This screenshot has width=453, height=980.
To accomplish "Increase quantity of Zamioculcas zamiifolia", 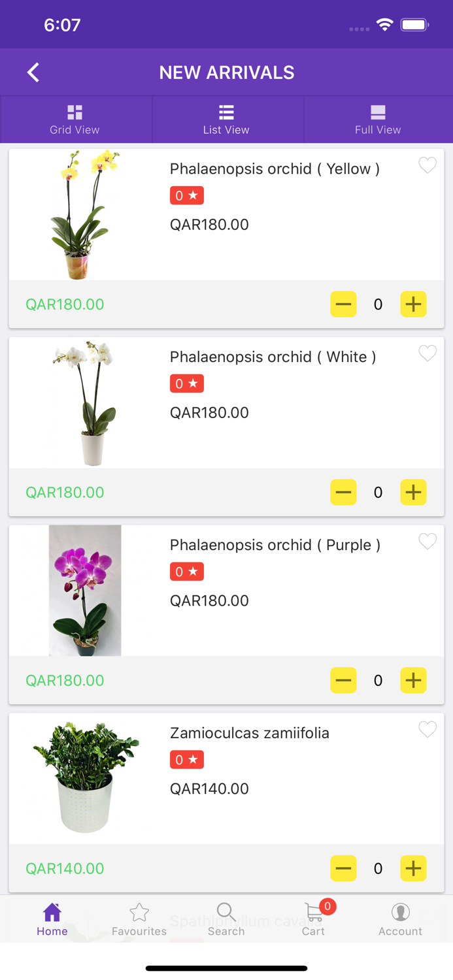I will pos(413,868).
